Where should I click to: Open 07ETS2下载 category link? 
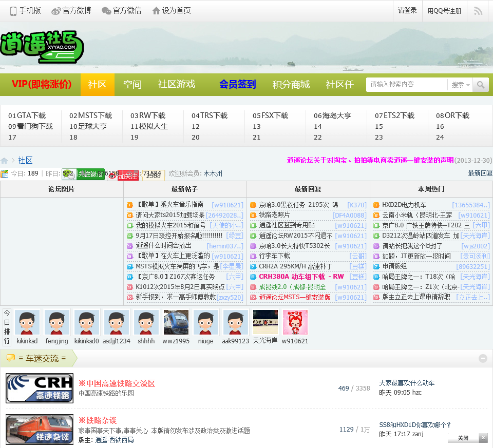click(x=394, y=115)
